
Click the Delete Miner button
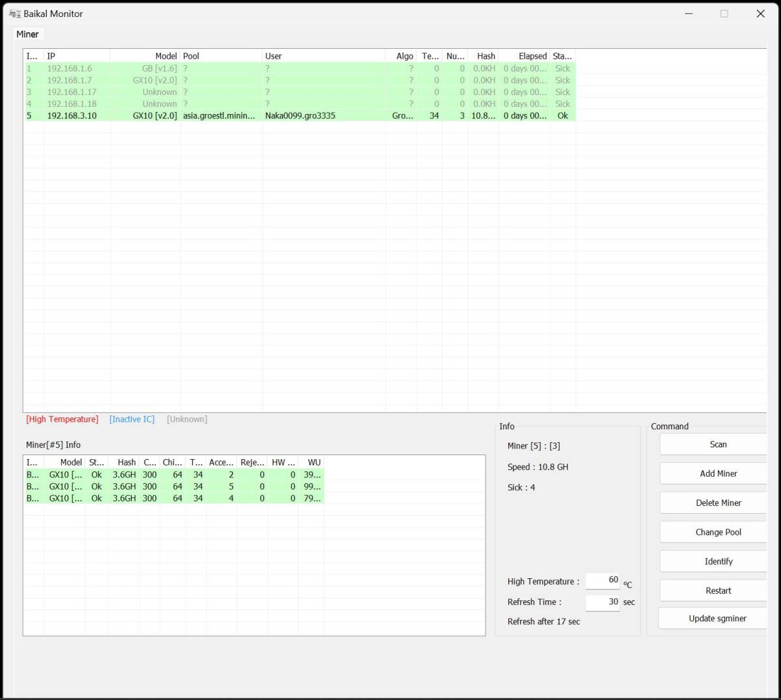click(x=715, y=503)
